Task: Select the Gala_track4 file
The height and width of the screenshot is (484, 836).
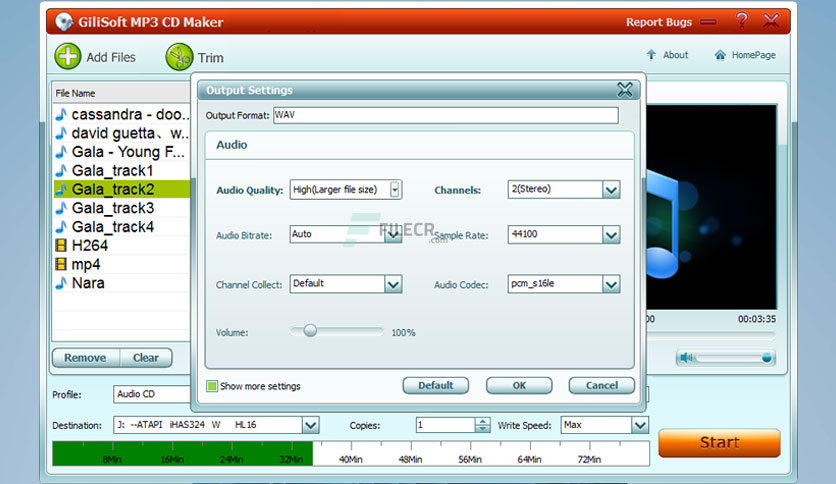Action: (122, 226)
